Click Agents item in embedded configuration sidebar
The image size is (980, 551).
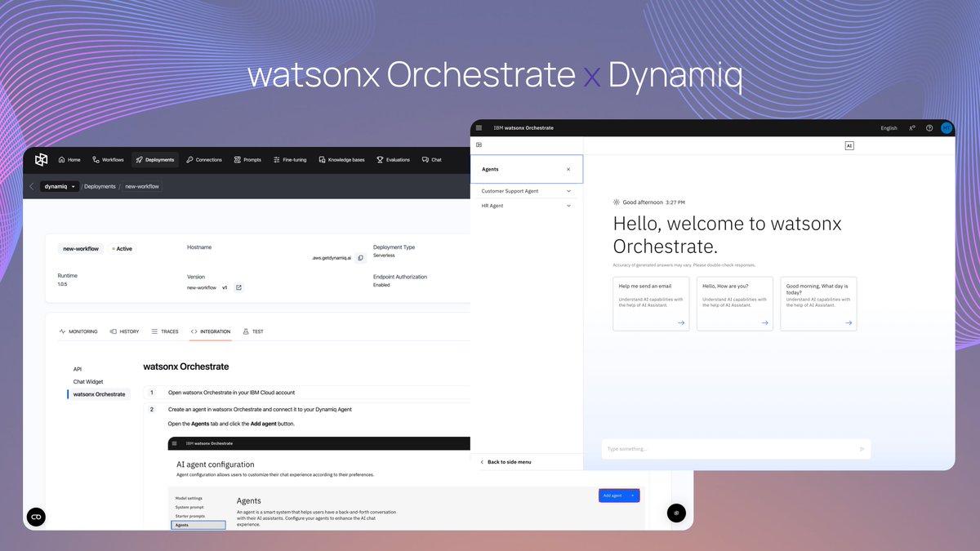pos(198,525)
